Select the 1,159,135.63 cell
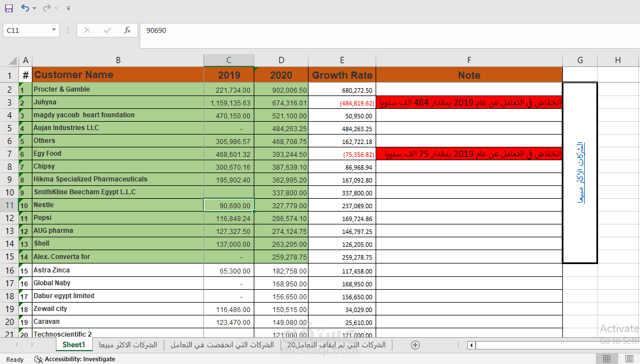 [x=229, y=103]
